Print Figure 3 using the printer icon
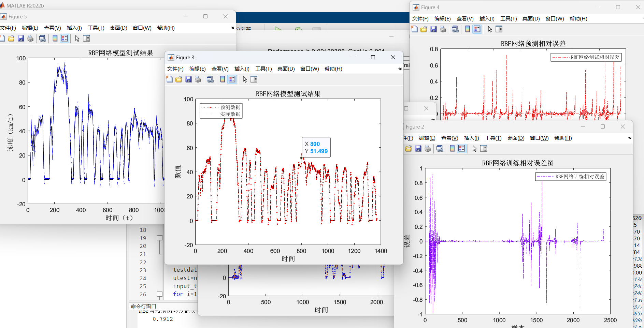 (198, 79)
